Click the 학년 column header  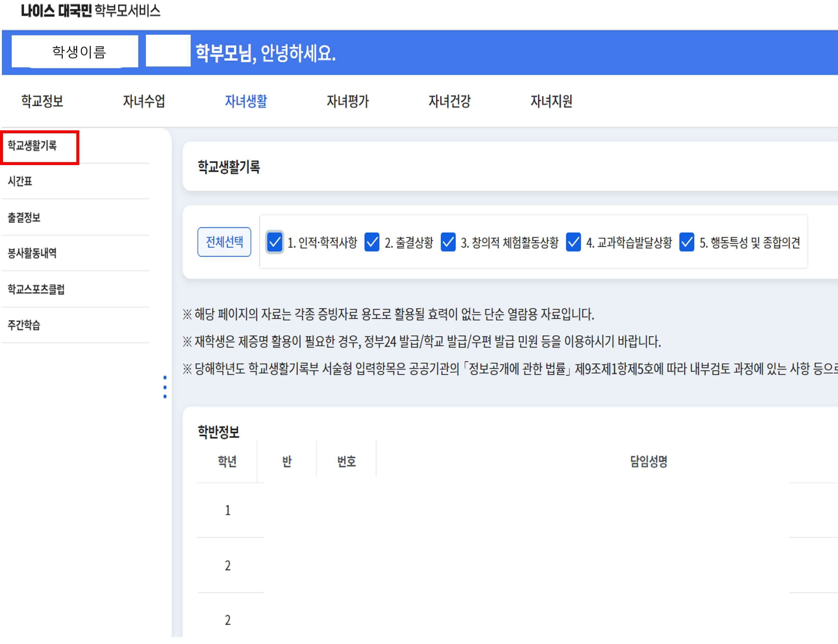[x=227, y=461]
